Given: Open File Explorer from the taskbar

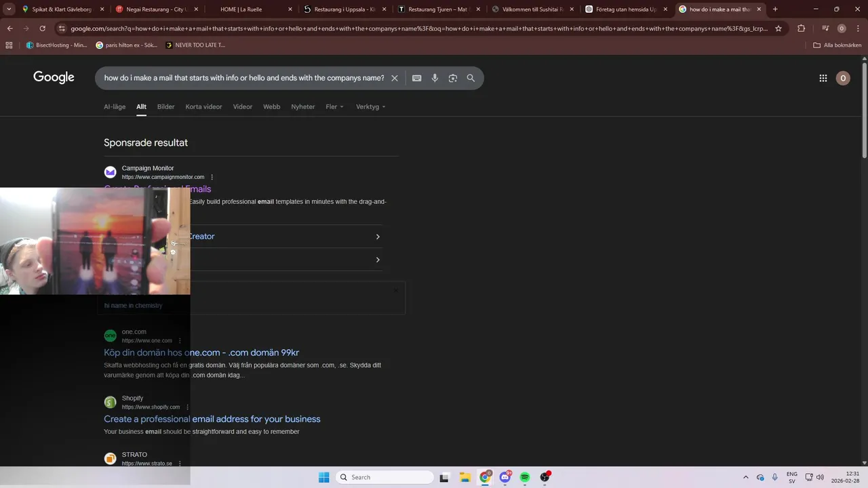Looking at the screenshot, I should pos(465,477).
